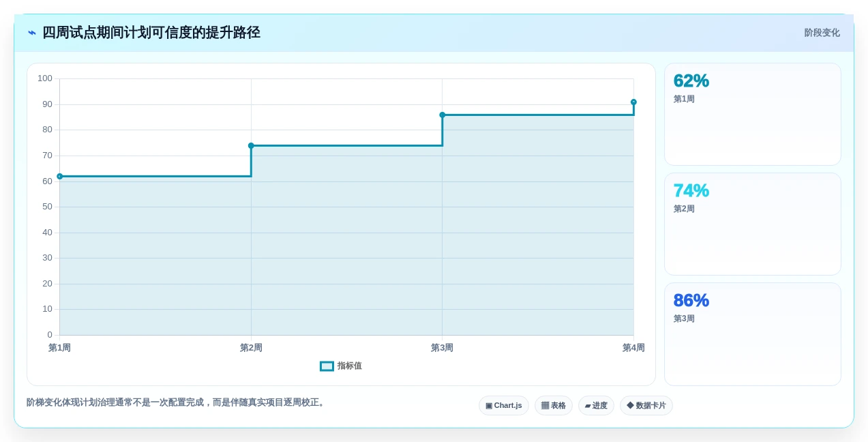Select the 表格 tag chip
Viewport: 868px width, 442px height.
coord(554,406)
